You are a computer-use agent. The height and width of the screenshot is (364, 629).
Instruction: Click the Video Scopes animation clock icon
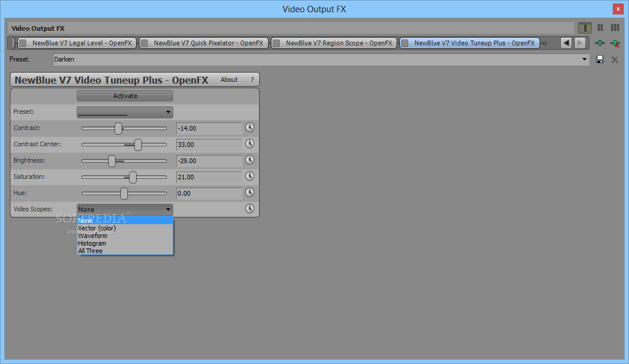pyautogui.click(x=249, y=208)
